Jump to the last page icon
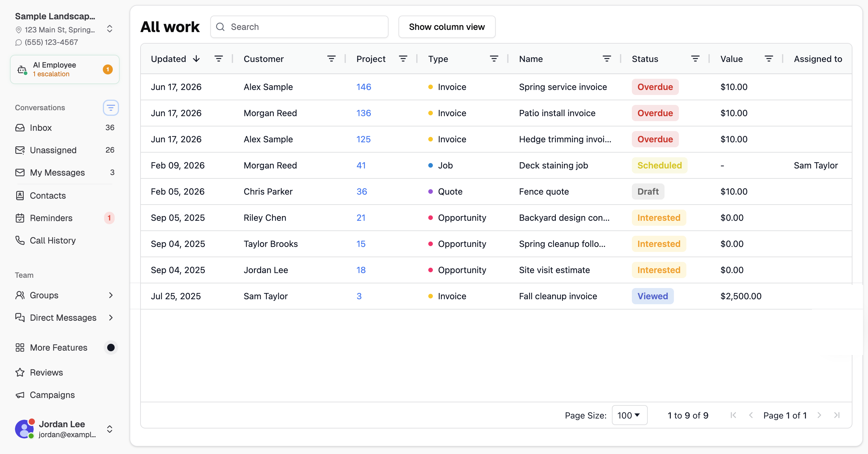The image size is (868, 454). 837,415
